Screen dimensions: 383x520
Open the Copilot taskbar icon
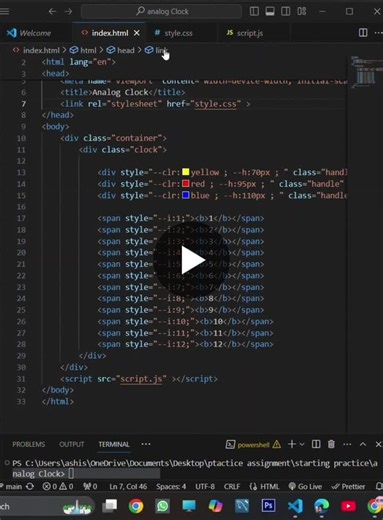[215, 506]
